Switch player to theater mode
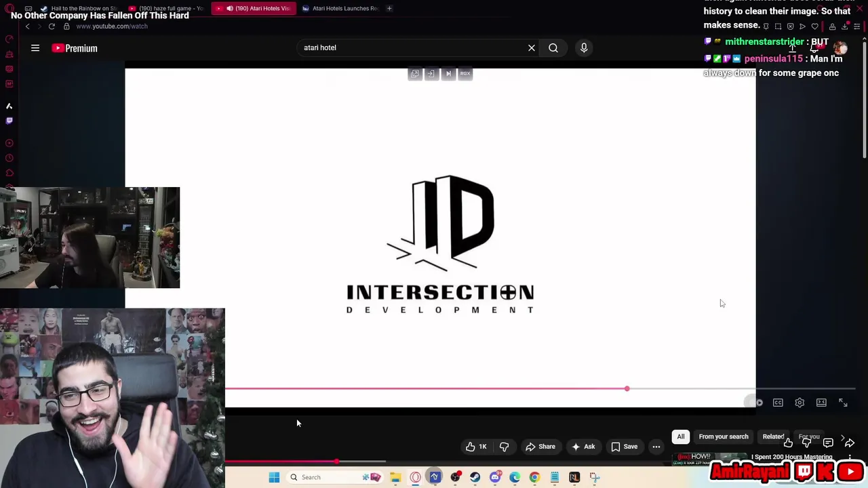Viewport: 868px width, 488px height. click(x=821, y=403)
